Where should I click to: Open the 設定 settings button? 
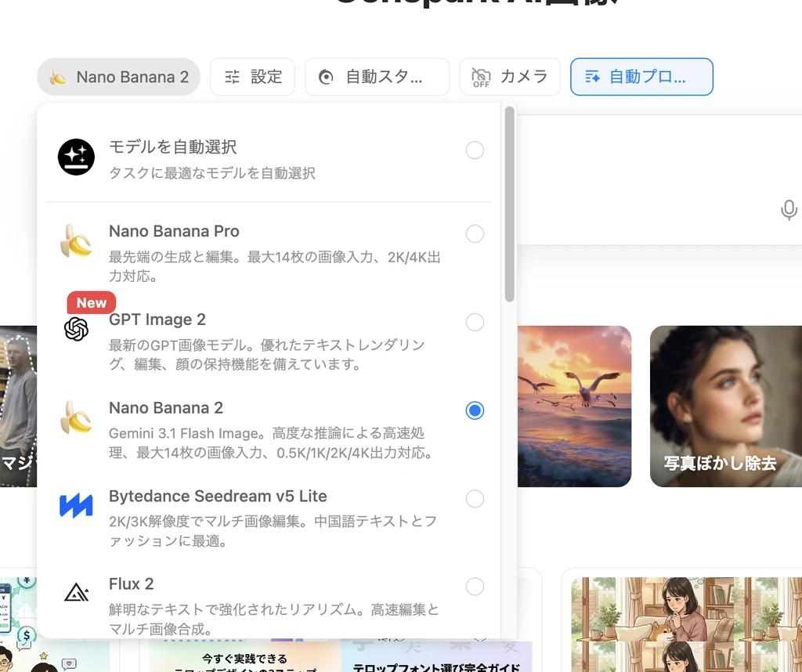pyautogui.click(x=252, y=77)
